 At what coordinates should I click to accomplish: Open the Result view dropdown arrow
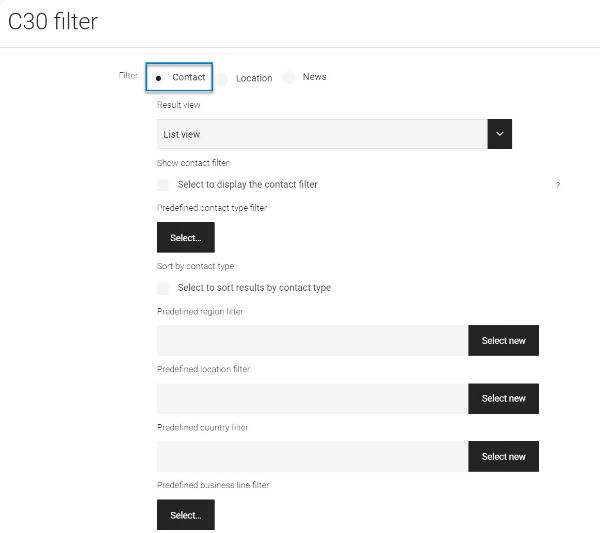(499, 134)
